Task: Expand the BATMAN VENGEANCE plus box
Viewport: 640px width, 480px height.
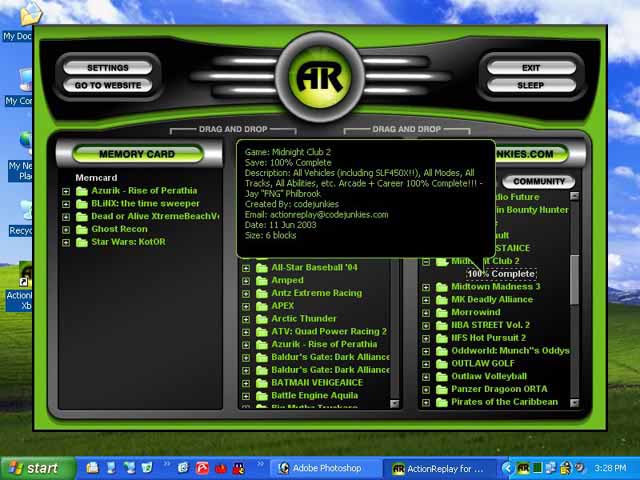Action: pos(246,384)
